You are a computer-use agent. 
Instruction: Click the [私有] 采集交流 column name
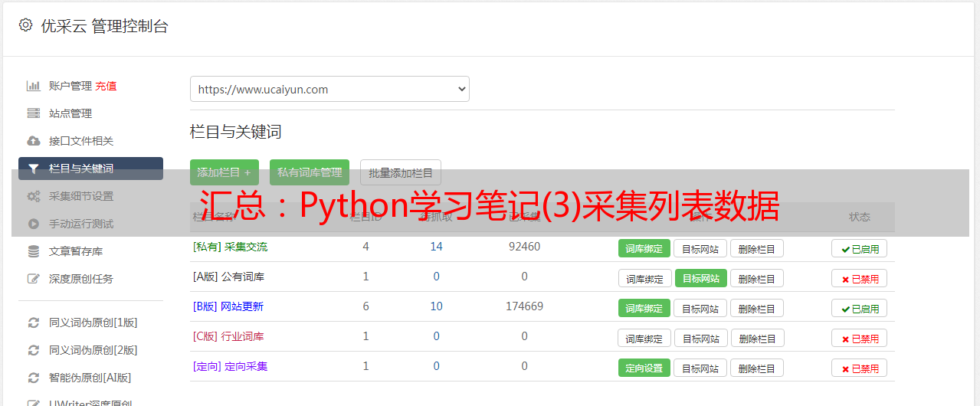click(230, 247)
